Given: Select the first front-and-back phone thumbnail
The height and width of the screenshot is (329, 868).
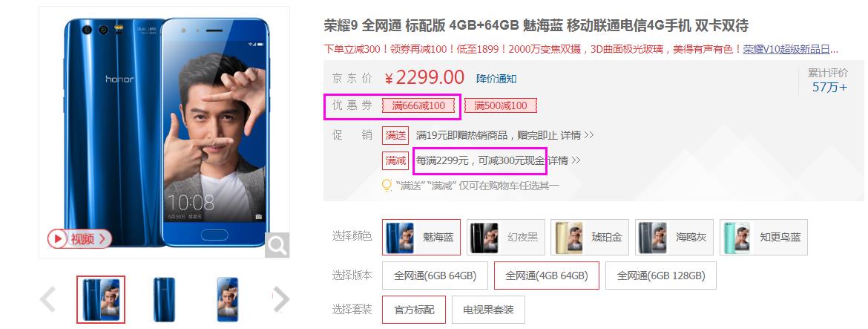Looking at the screenshot, I should coord(101,299).
